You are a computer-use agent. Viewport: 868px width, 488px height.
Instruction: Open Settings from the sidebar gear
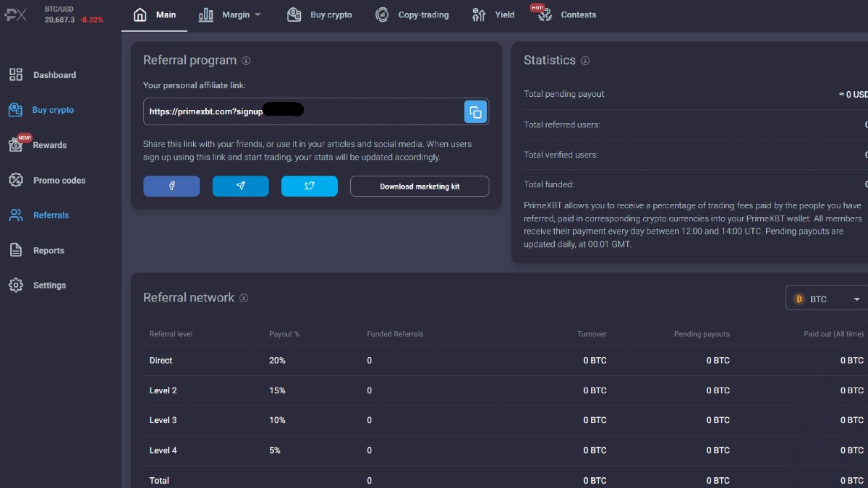(16, 286)
